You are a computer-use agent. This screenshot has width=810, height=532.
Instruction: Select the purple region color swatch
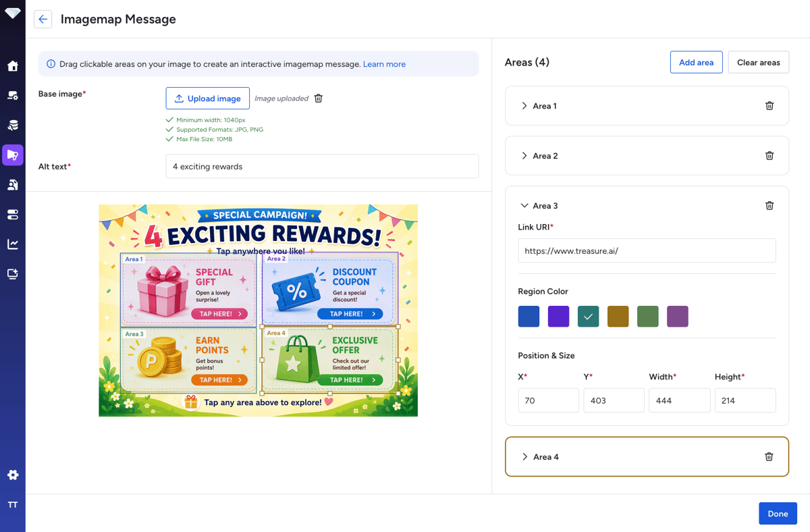[x=558, y=316]
